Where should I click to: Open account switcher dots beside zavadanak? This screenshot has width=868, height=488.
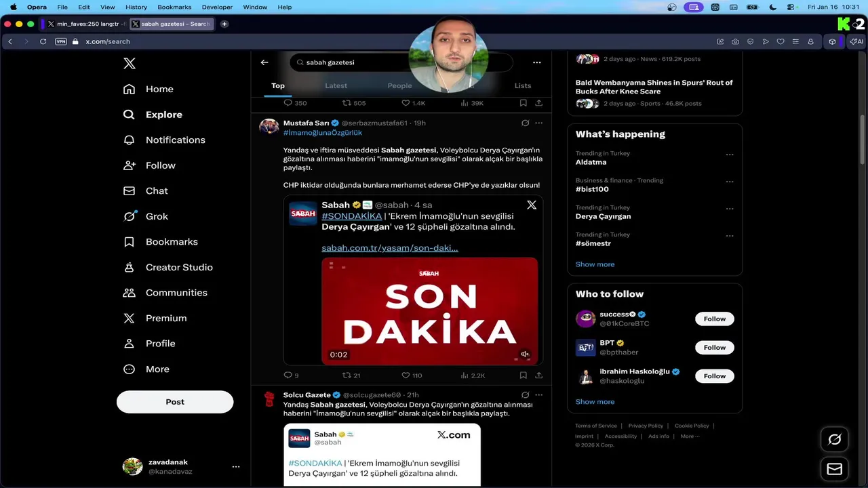[236, 467]
